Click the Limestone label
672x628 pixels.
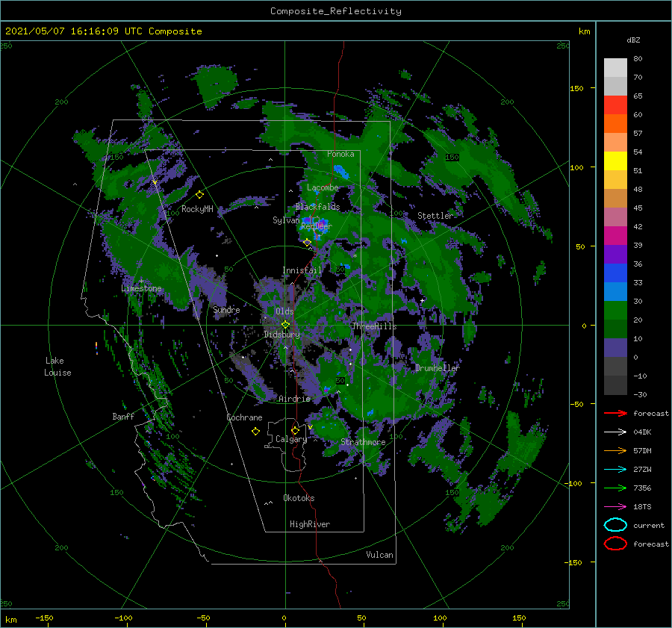(141, 288)
